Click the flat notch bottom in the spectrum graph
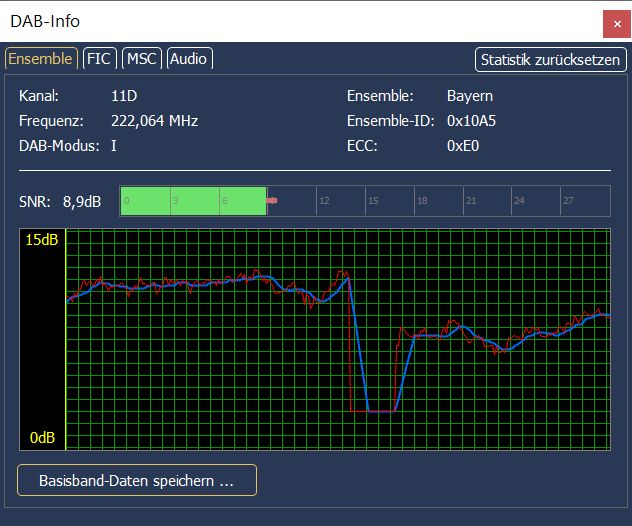The width and height of the screenshot is (632, 526). (381, 411)
